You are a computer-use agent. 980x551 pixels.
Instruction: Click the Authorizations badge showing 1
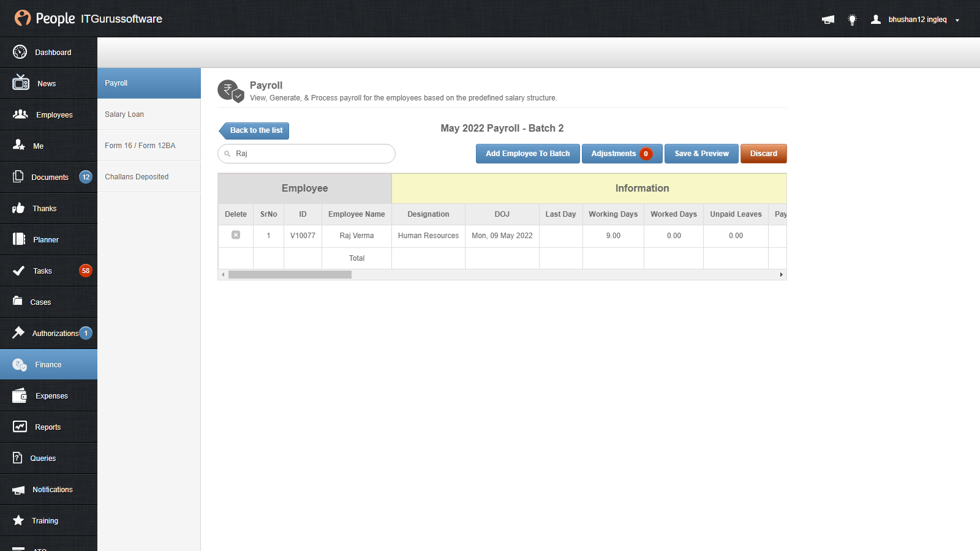pos(86,333)
